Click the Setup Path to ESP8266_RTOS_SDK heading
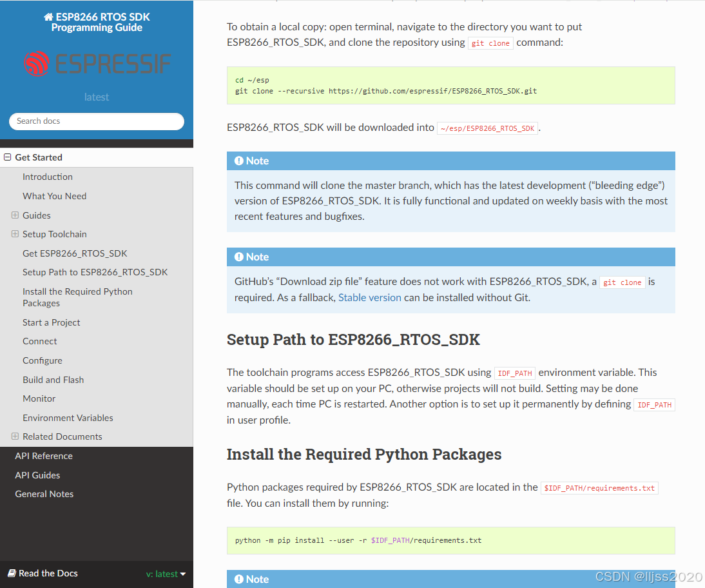 [x=353, y=340]
